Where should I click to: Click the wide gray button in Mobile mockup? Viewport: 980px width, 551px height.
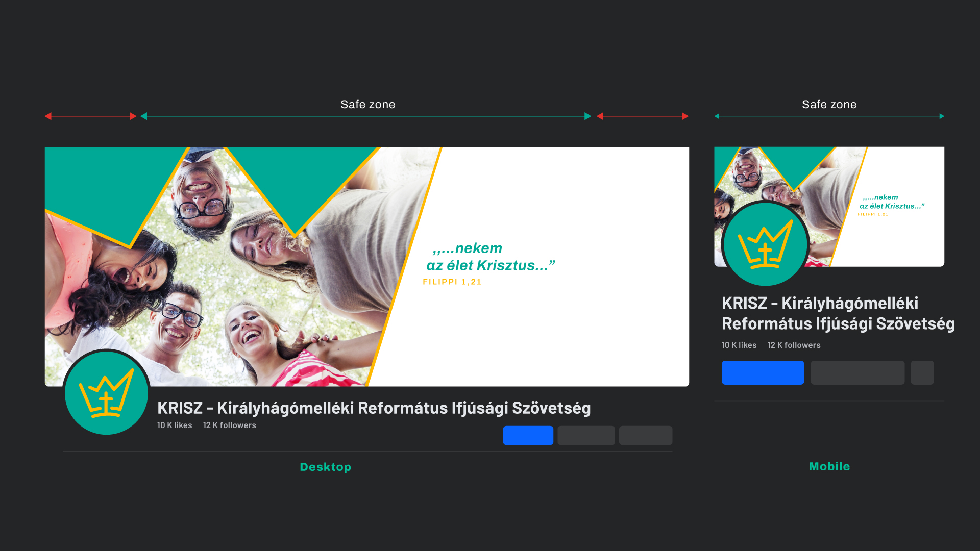pos(857,372)
